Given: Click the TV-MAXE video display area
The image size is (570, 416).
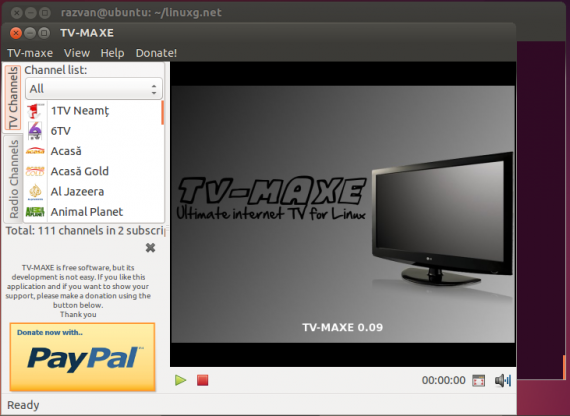Looking at the screenshot, I should click(x=343, y=214).
